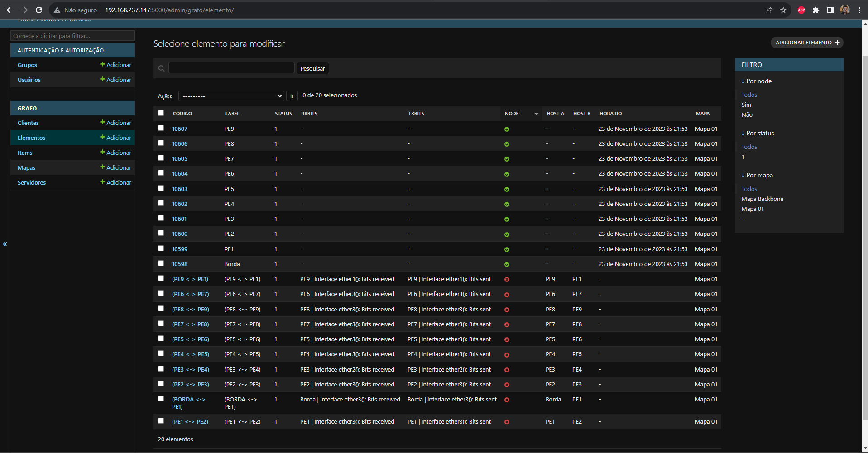Screen dimensions: 868x453
Task: Open the browser three-dot menu
Action: [x=859, y=10]
